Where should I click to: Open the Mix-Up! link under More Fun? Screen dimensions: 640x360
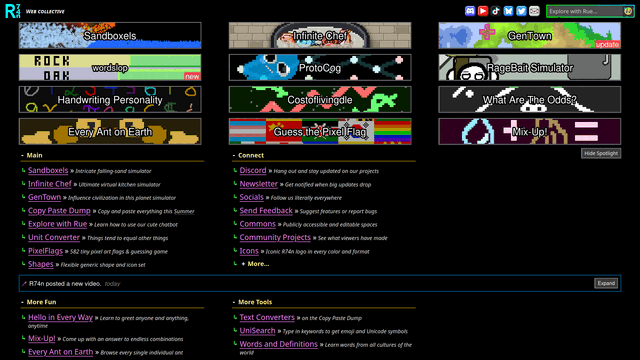42,338
